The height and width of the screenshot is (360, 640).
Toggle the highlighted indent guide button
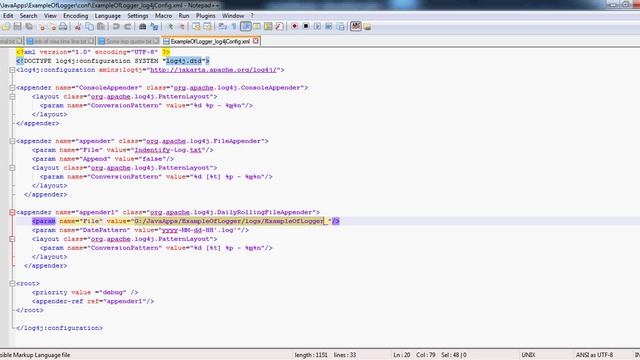tap(246, 27)
